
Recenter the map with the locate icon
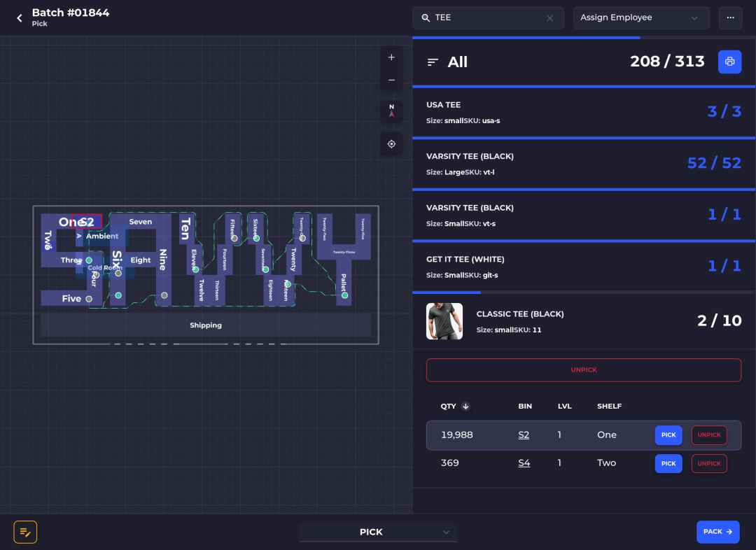(x=391, y=143)
